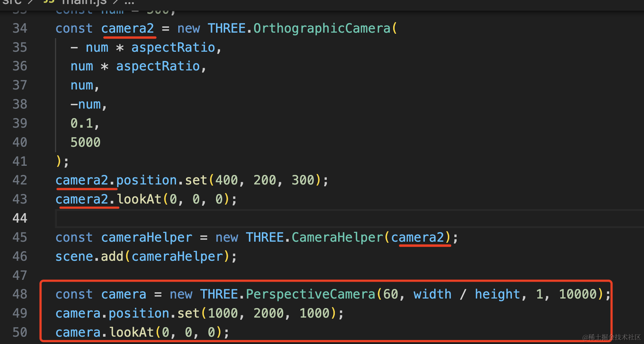Click CameraHelper class name on line 45

coord(337,237)
